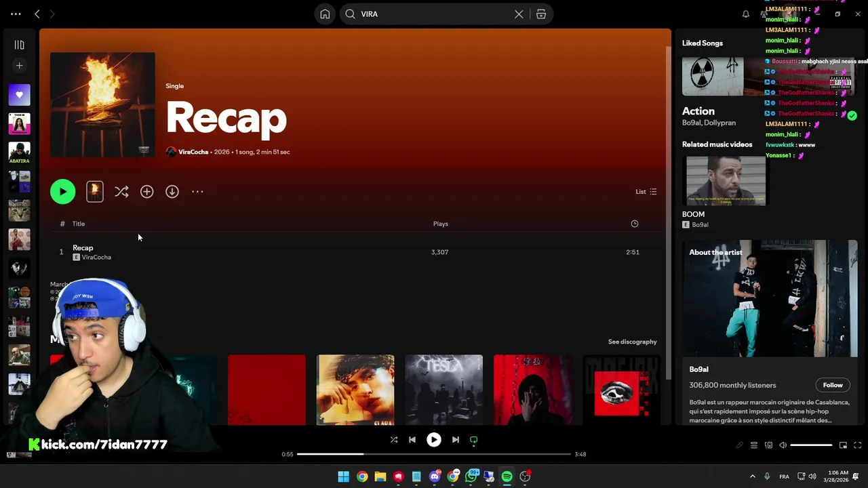The height and width of the screenshot is (488, 868).
Task: Open the cat cover playlist in sidebar
Action: [19, 210]
